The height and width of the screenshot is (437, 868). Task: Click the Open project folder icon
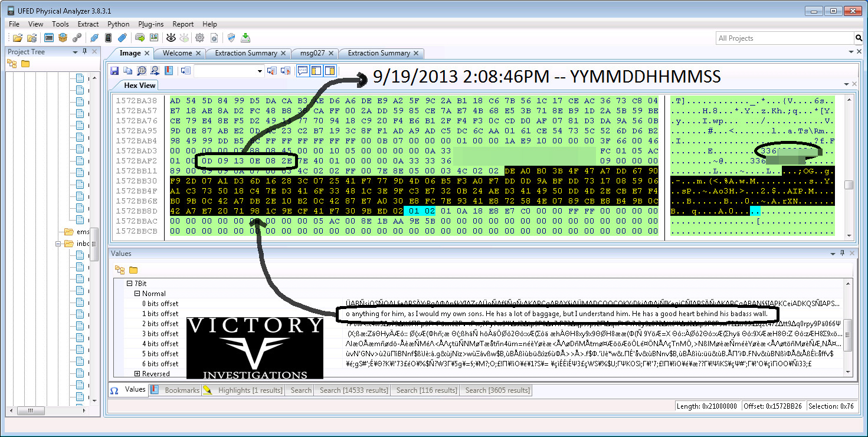pos(18,38)
